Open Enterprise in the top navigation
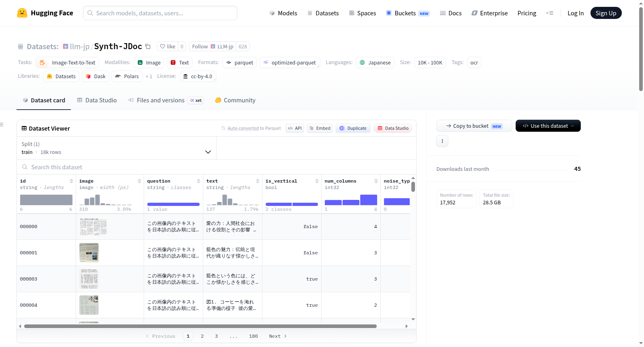Screen dimensions: 644x347 pos(490,13)
